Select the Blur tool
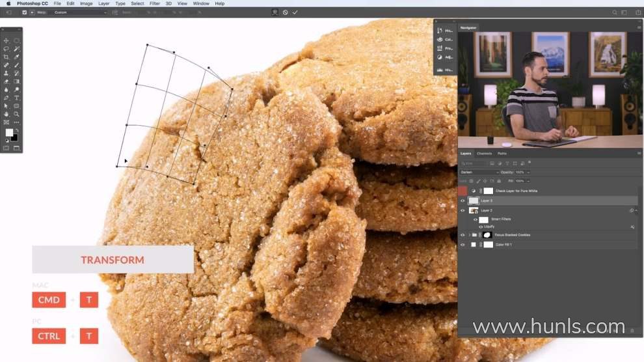Screen dimensions: 644x362 pyautogui.click(x=6, y=90)
